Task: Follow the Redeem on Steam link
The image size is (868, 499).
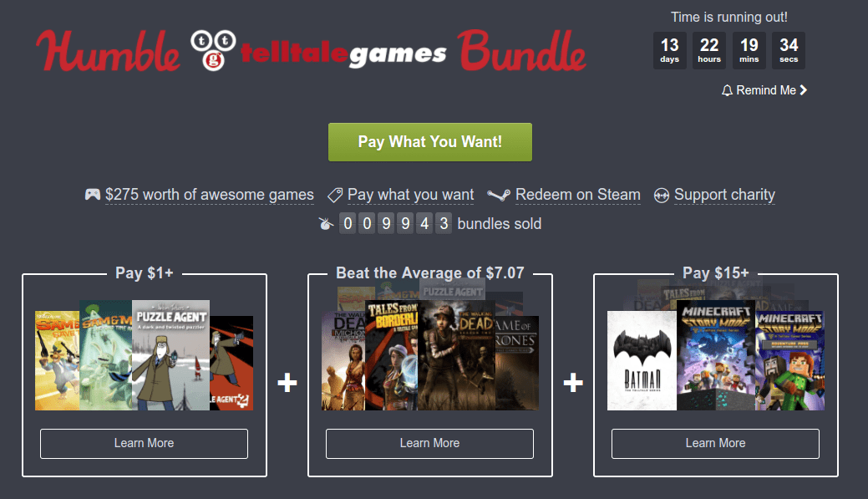Action: 578,195
